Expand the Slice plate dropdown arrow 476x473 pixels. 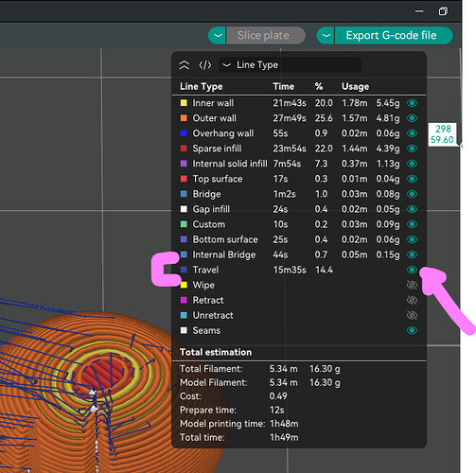(218, 35)
